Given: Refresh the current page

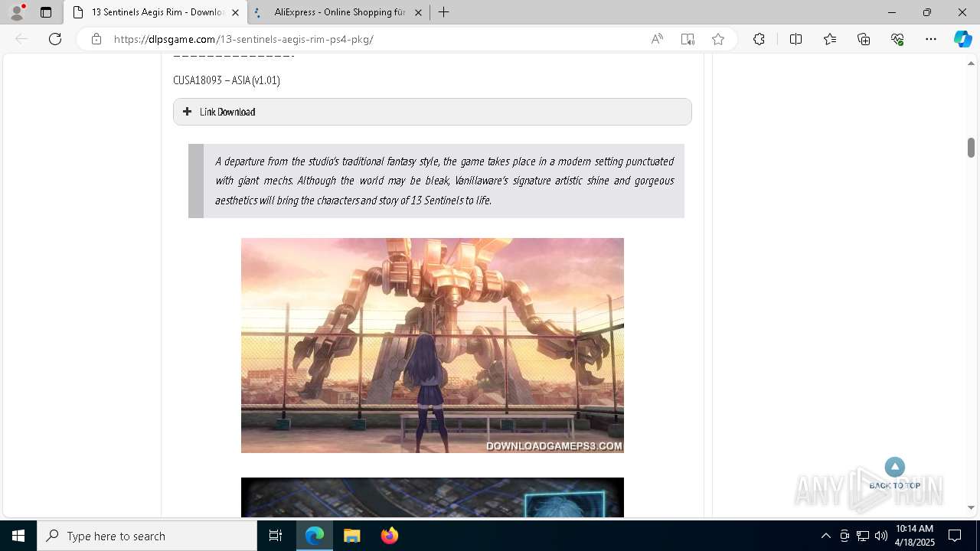Looking at the screenshot, I should click(55, 39).
